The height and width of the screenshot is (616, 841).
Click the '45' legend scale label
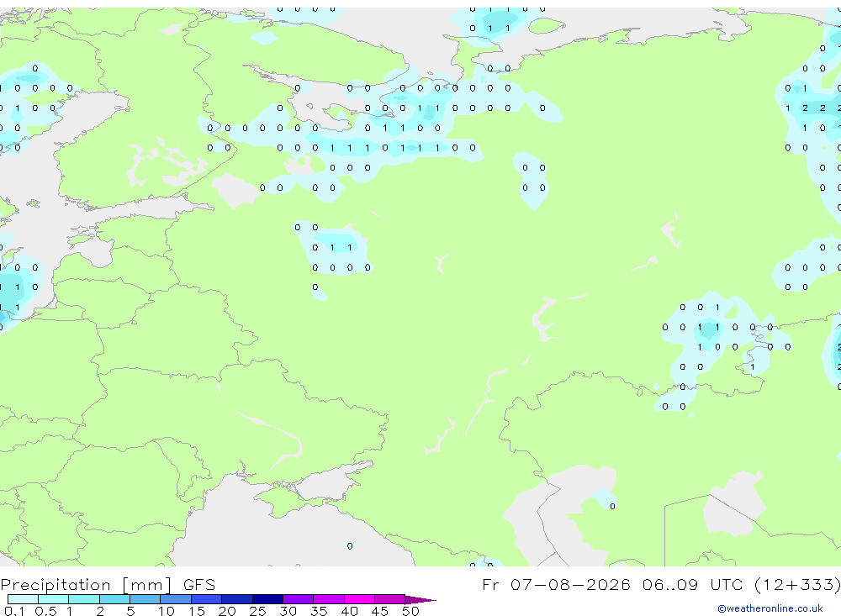pos(380,611)
